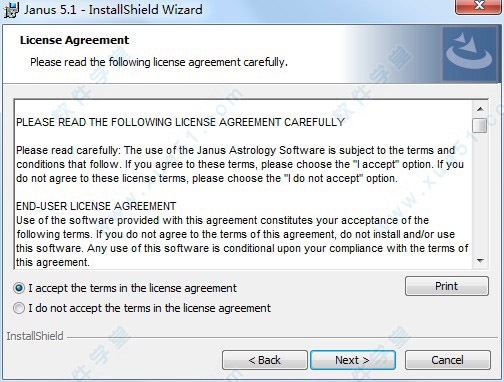Image resolution: width=504 pixels, height=382 pixels.
Task: Click the "Janus Astrology Software" paragraph in the license box
Action: click(x=242, y=164)
